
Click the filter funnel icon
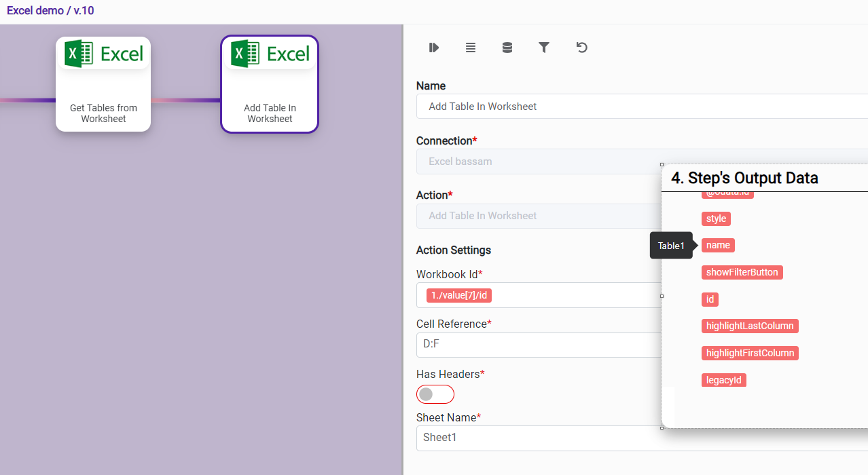pyautogui.click(x=544, y=47)
